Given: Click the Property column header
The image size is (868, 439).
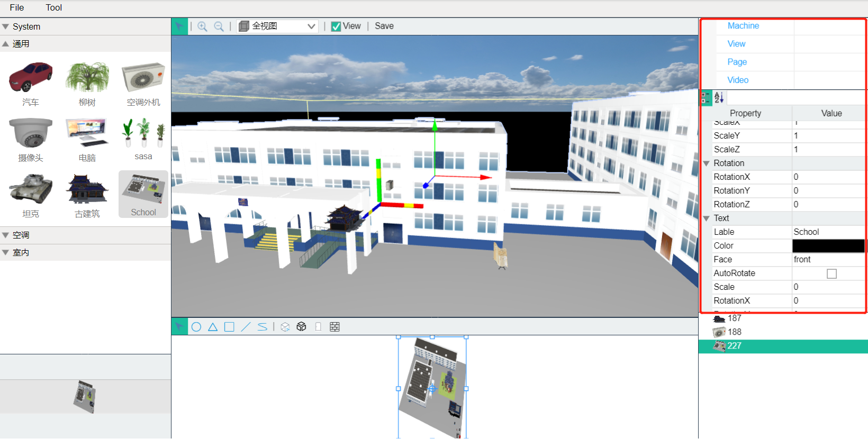Looking at the screenshot, I should pyautogui.click(x=745, y=113).
